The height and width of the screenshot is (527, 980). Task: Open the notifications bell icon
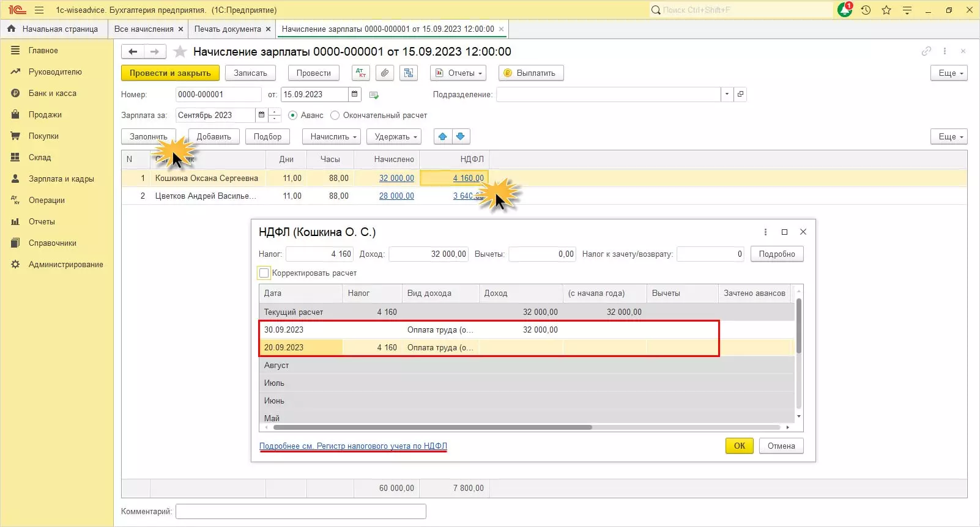click(845, 10)
